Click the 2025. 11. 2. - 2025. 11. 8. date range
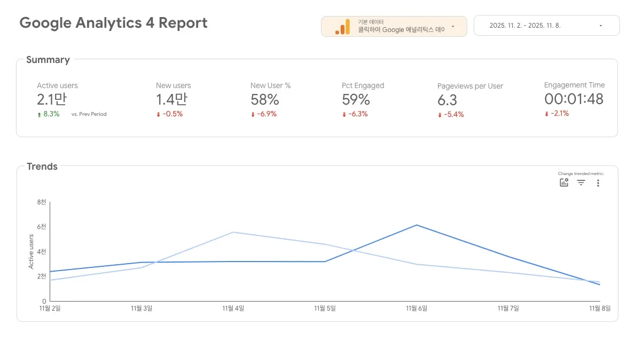The width and height of the screenshot is (635, 364). (525, 26)
